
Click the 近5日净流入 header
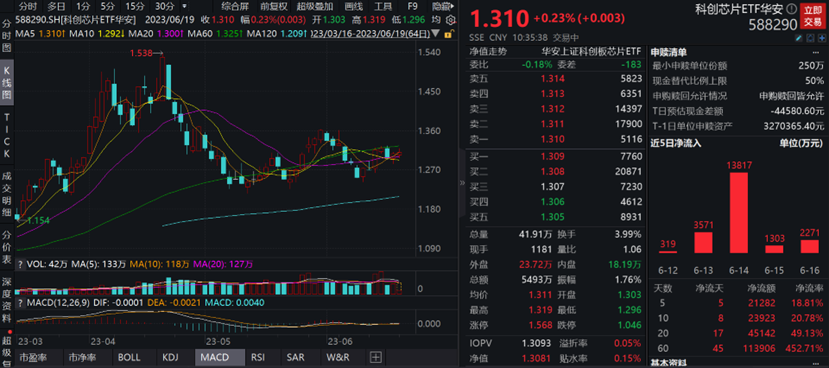pos(675,142)
